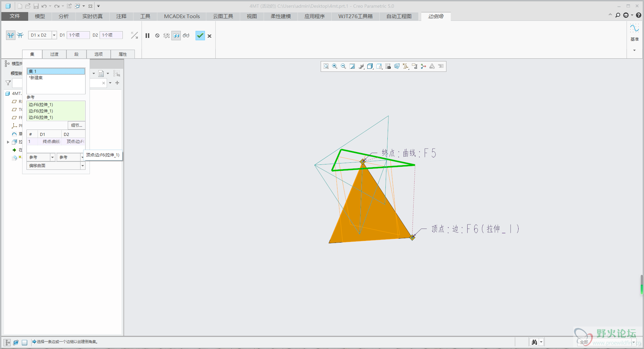Toggle wireframe non-attached preview mode
The width and height of the screenshot is (644, 349).
[167, 36]
